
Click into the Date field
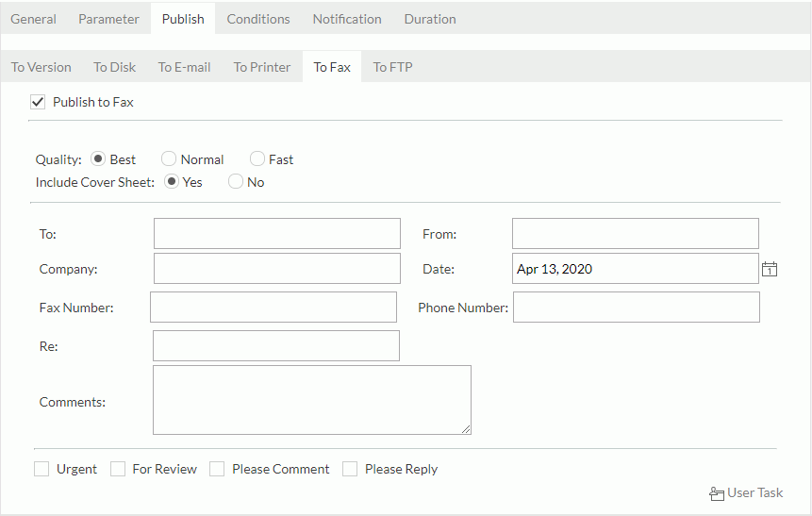tap(635, 269)
